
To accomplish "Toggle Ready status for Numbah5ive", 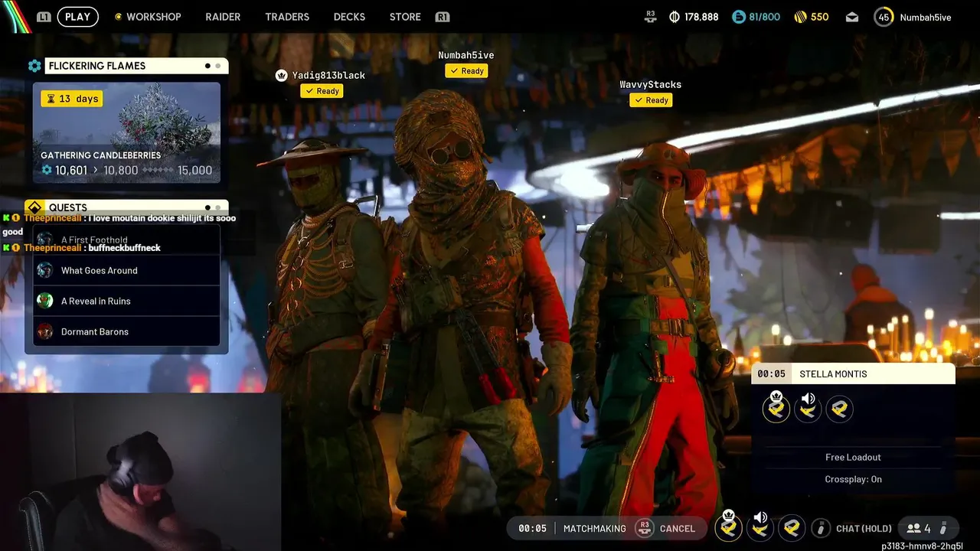I will click(467, 70).
